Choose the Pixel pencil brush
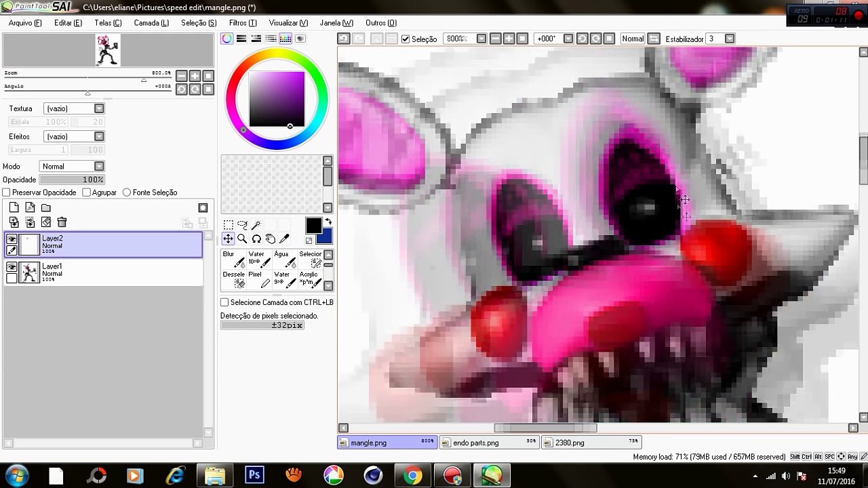This screenshot has height=488, width=868. (x=260, y=279)
